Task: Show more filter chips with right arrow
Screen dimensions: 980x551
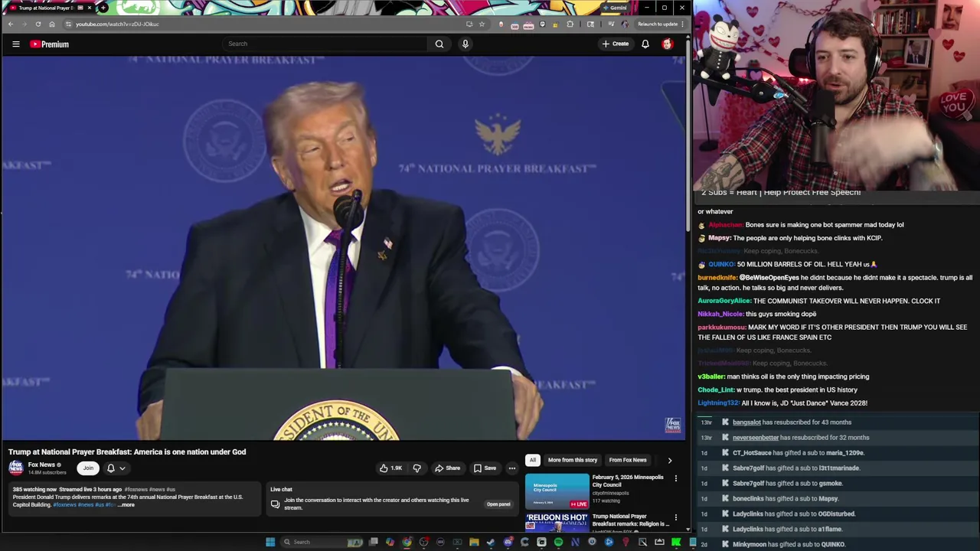Action: [x=669, y=460]
